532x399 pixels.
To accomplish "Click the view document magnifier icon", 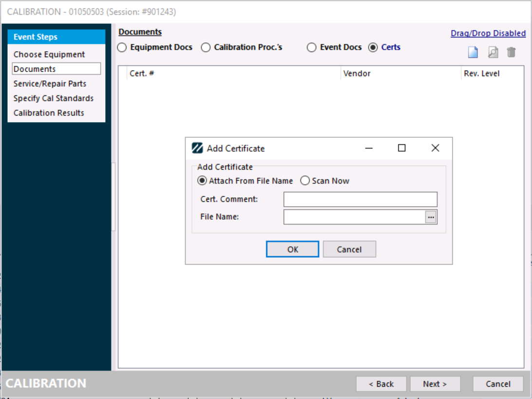I will tap(493, 53).
